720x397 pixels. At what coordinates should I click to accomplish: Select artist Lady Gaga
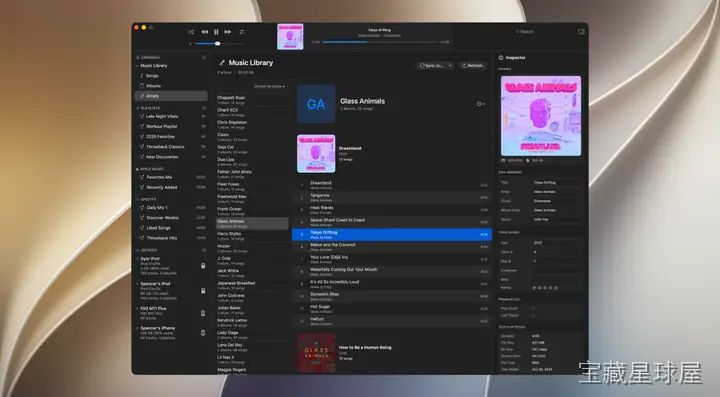252,335
